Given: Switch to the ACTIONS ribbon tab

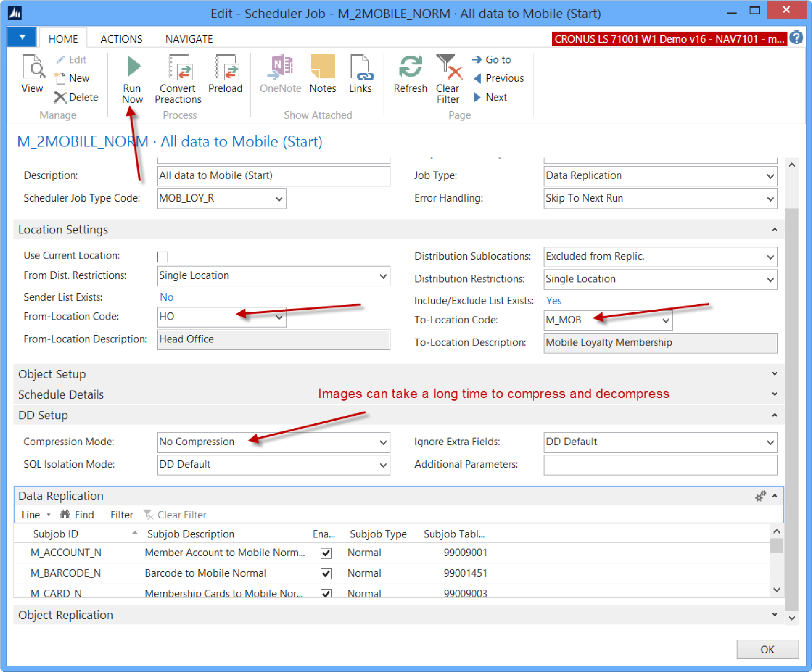Looking at the screenshot, I should [121, 39].
